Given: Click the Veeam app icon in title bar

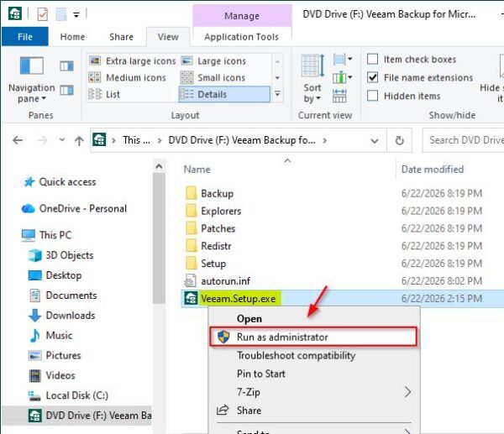Looking at the screenshot, I should [15, 13].
